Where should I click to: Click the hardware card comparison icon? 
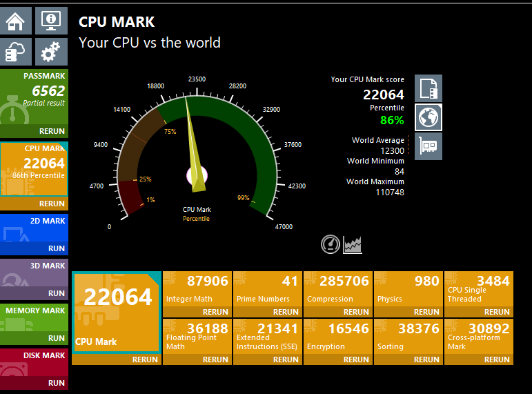[x=428, y=146]
